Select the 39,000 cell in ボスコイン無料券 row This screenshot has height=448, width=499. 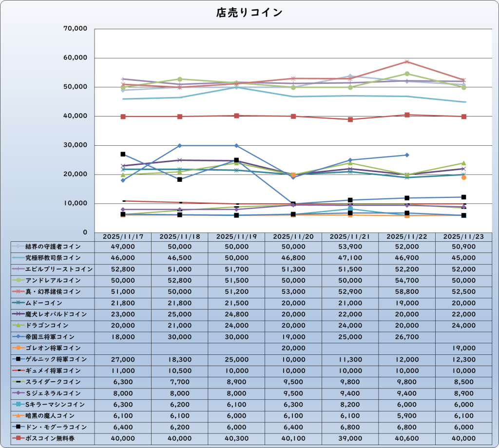click(350, 438)
